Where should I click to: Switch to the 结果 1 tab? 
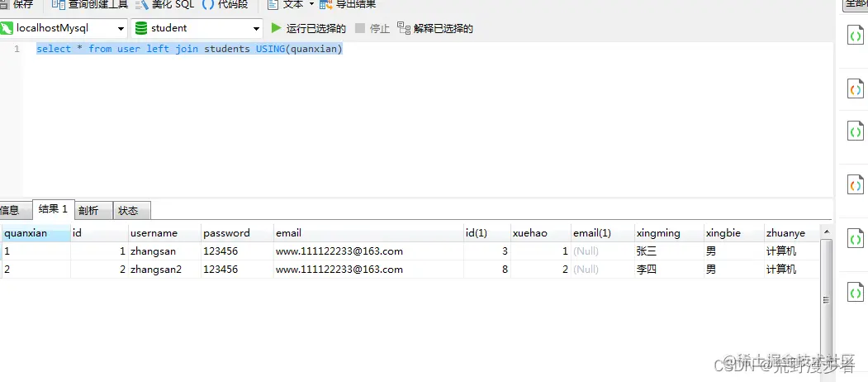coord(53,209)
